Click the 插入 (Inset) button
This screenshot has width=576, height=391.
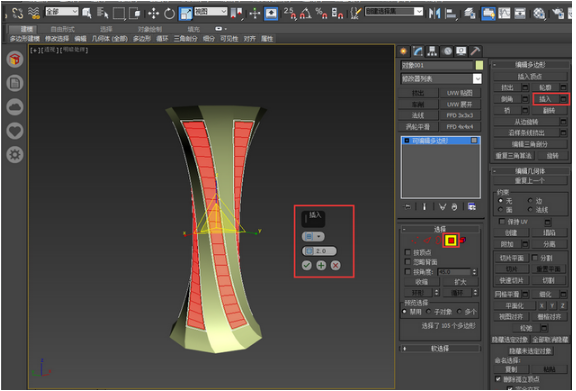click(x=546, y=99)
